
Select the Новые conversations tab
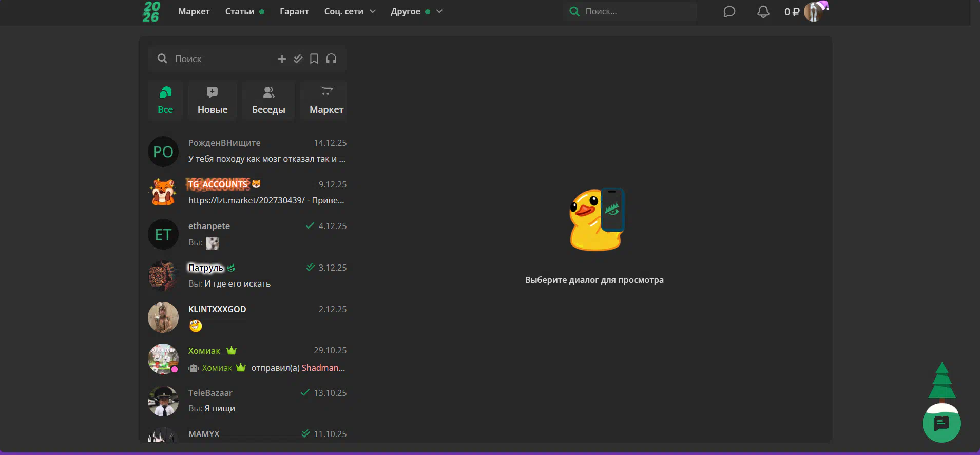click(x=213, y=101)
